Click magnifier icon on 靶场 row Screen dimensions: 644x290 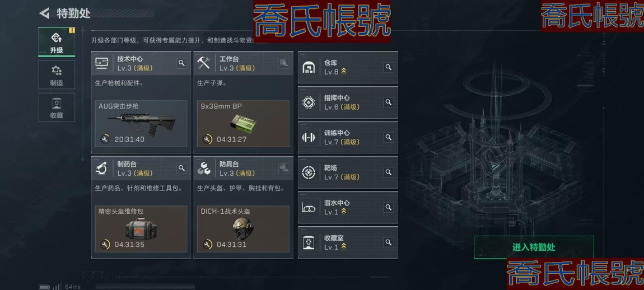point(388,172)
